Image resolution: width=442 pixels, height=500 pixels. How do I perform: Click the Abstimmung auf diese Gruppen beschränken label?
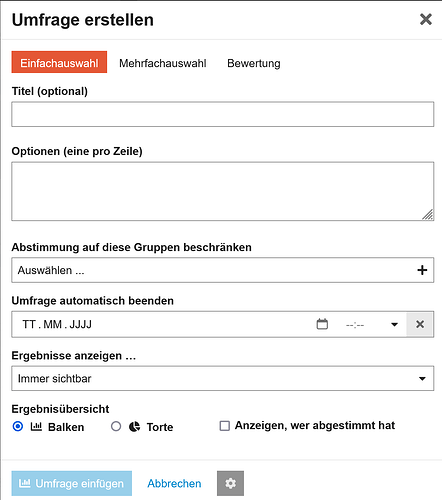click(x=131, y=247)
